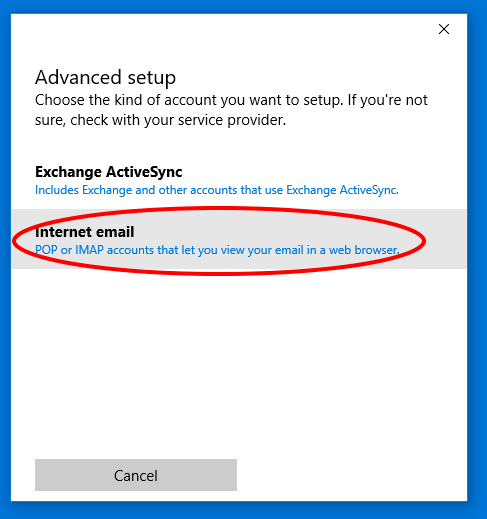
Task: Click the 'Advanced setup' dialog title
Action: (105, 78)
